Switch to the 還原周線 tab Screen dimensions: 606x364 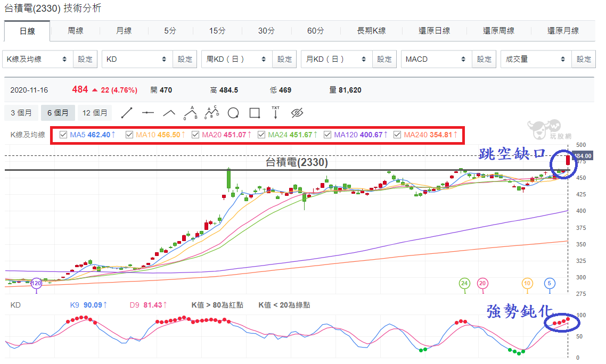click(498, 31)
